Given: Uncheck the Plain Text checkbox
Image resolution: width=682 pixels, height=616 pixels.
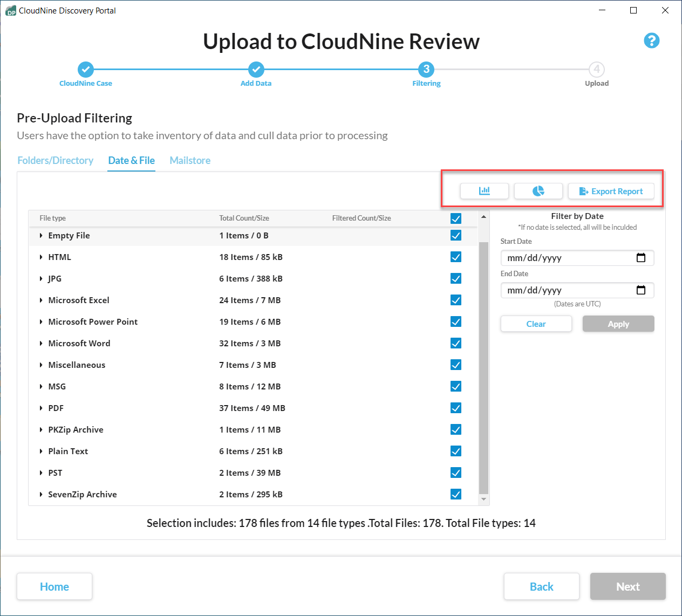Looking at the screenshot, I should pyautogui.click(x=456, y=451).
